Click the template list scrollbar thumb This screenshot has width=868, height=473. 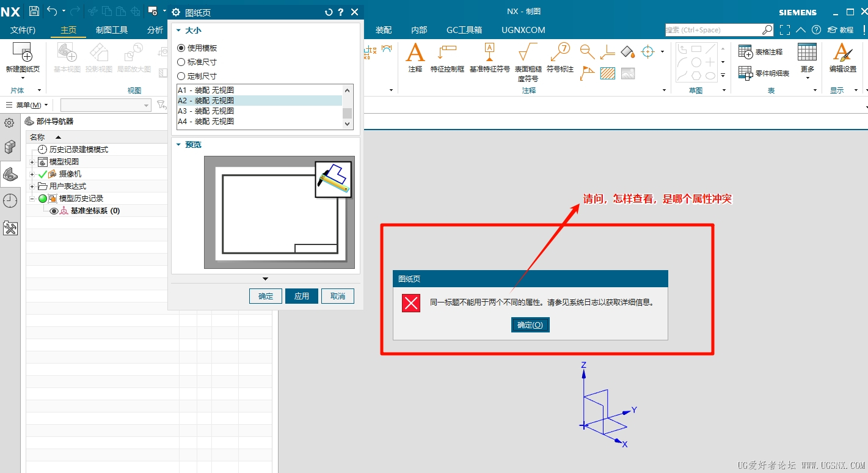(348, 113)
